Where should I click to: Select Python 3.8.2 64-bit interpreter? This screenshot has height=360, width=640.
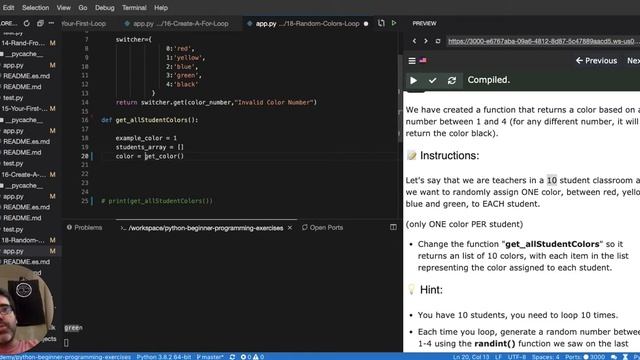click(x=163, y=357)
